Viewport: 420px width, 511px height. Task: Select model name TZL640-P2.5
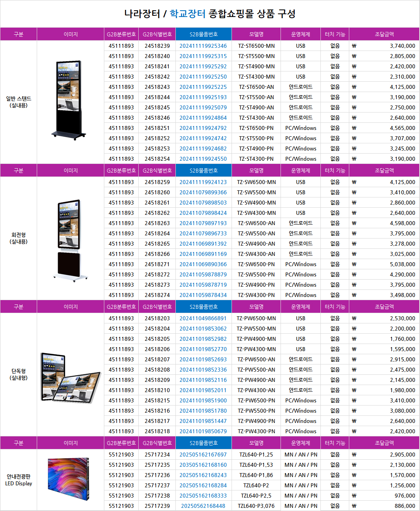[256, 496]
